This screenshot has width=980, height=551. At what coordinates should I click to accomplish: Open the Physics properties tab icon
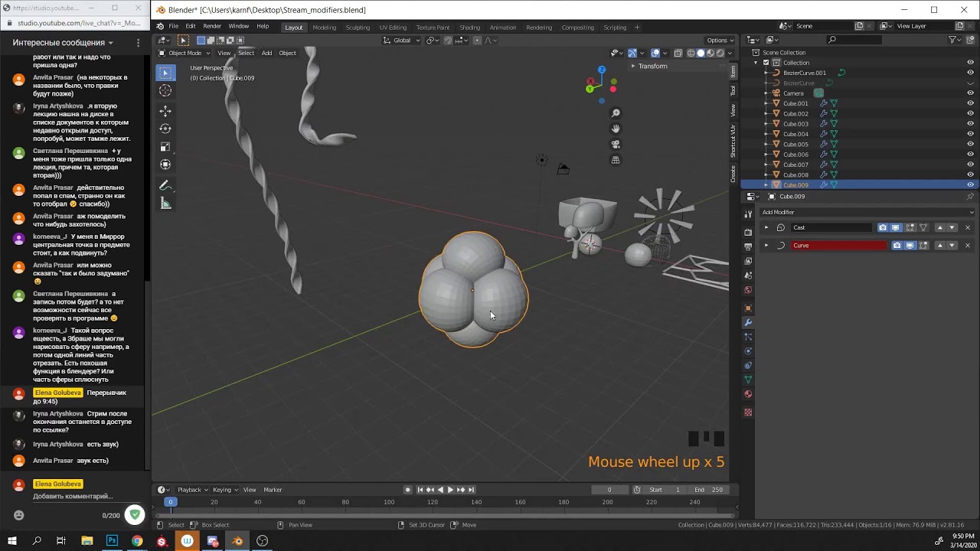748,351
